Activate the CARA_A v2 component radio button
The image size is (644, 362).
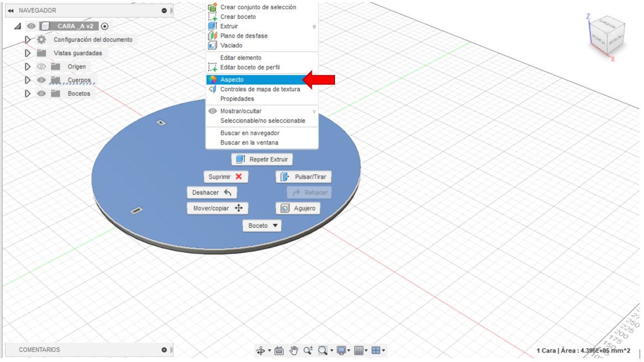coord(104,27)
